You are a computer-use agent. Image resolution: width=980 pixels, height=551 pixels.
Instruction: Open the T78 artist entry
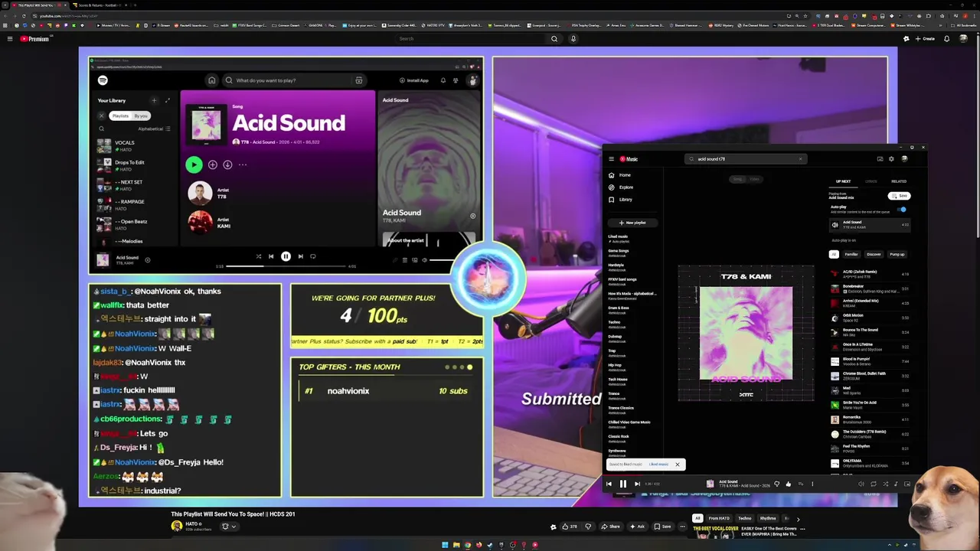pyautogui.click(x=211, y=193)
